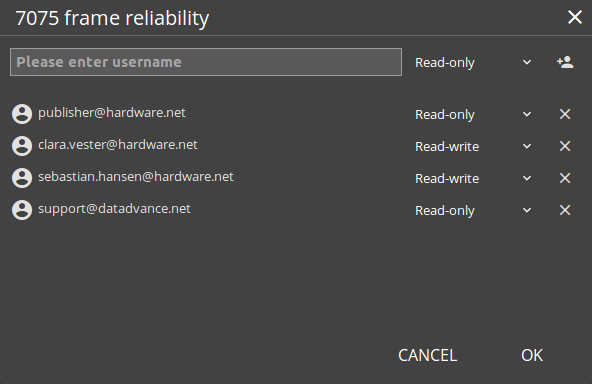Select publisher@hardware.net text
The height and width of the screenshot is (384, 592).
pyautogui.click(x=112, y=113)
